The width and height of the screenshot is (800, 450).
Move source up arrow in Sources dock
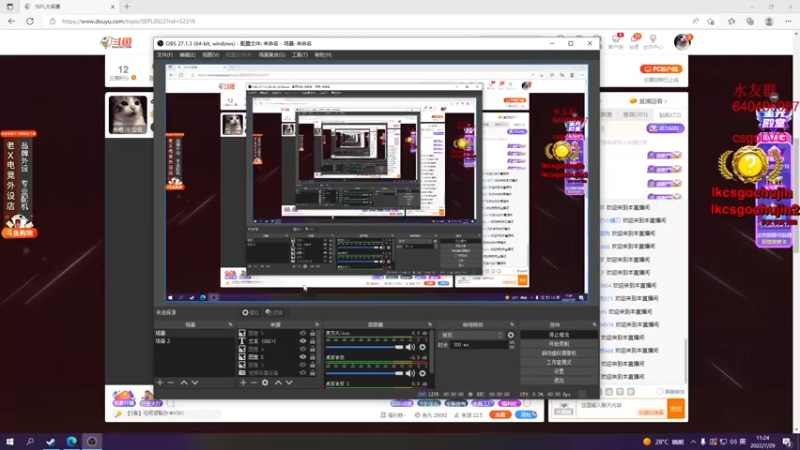278,382
